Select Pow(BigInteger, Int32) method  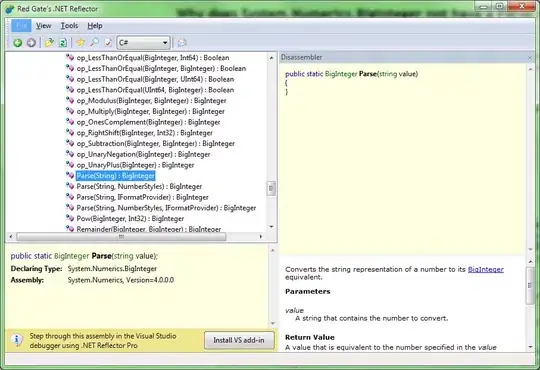click(x=130, y=218)
